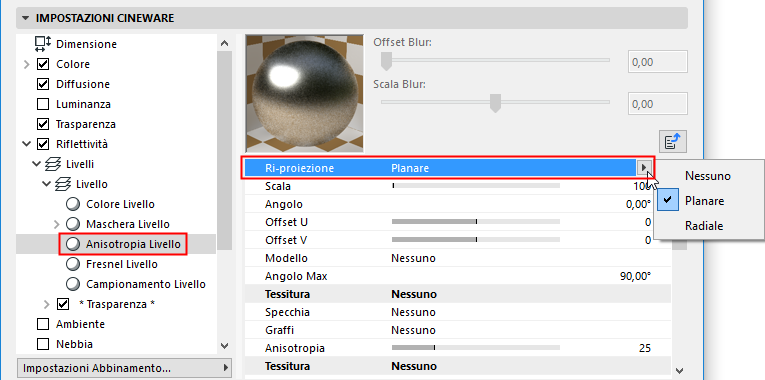
Task: Click the material preview sphere thumbnail
Action: 305,93
